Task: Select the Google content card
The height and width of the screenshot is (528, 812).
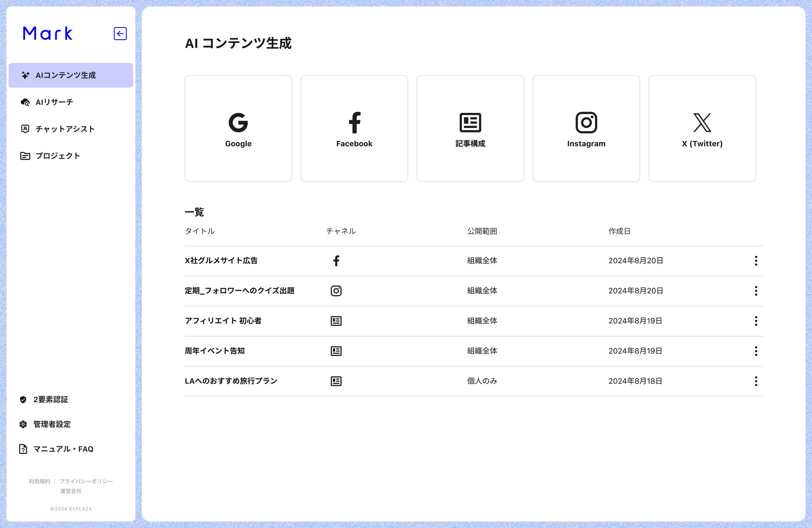Action: coord(238,128)
